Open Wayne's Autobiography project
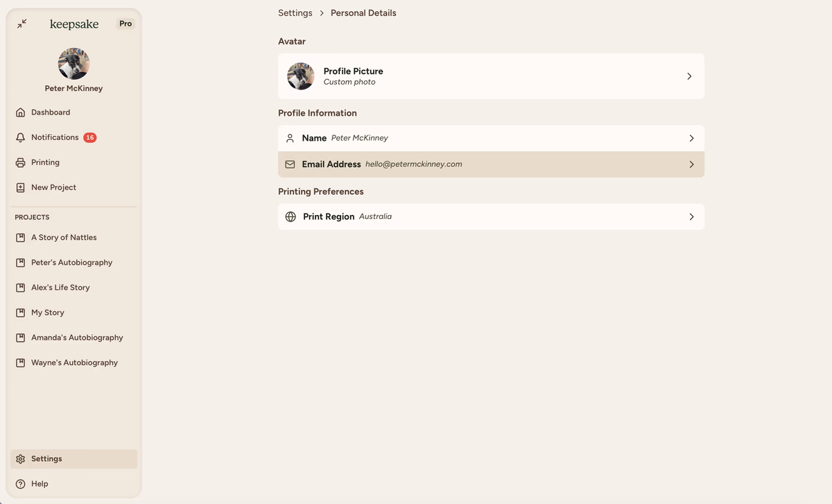The width and height of the screenshot is (832, 504). [x=74, y=363]
